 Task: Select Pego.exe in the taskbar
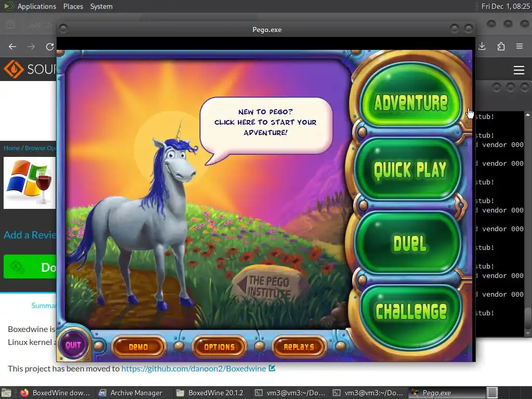pos(447,393)
